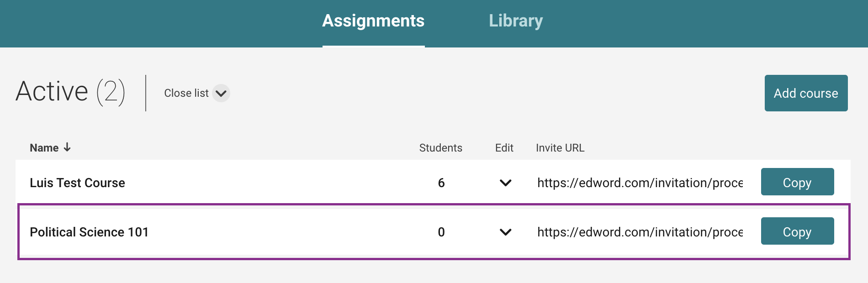868x283 pixels.
Task: Copy the Political Science 101 invite URL
Action: click(797, 231)
